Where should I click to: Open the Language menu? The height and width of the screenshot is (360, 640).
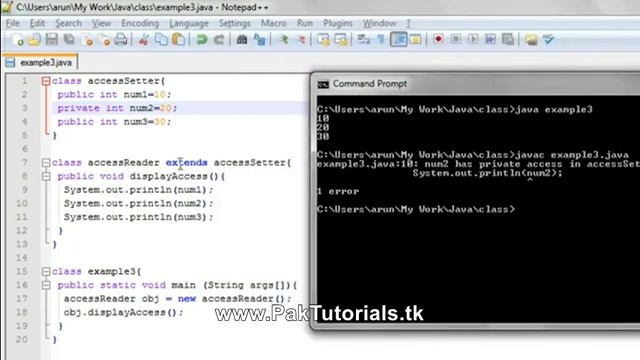189,23
